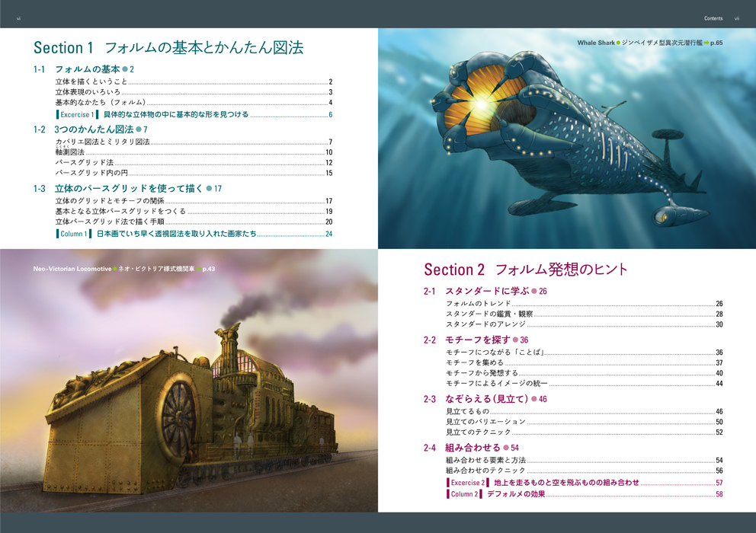Screen dimensions: 756x533
Task: Click the entry '組み合わせる要素と方法'
Action: 585,460
